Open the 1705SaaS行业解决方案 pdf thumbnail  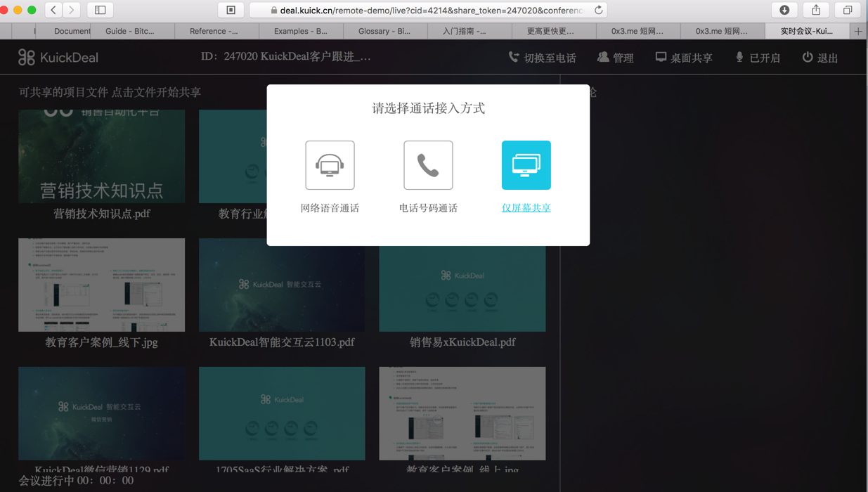[x=282, y=413]
